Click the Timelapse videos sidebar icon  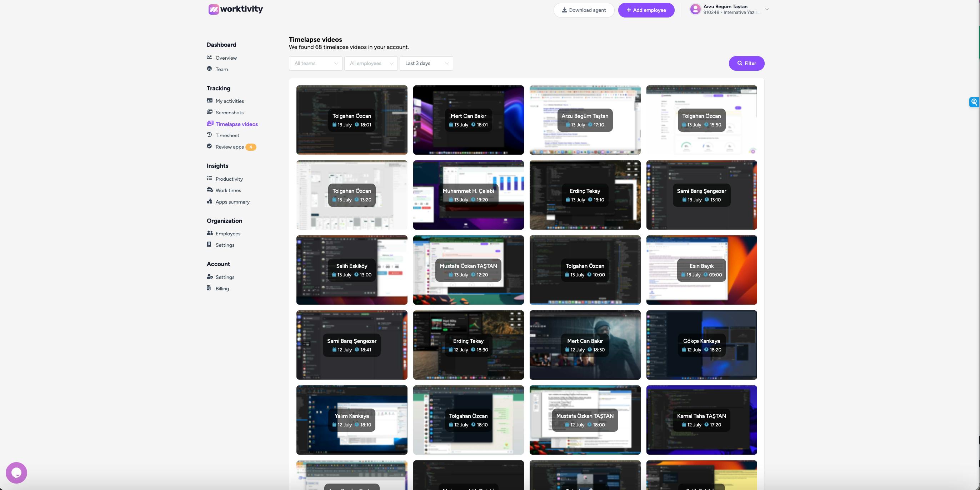[x=210, y=124]
